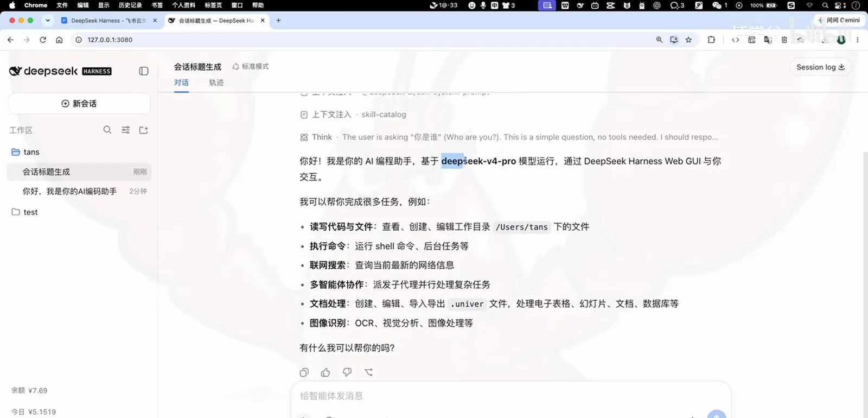Viewport: 868px width, 418px height.
Task: Open Chrome's three-dot menu
Action: (858, 40)
